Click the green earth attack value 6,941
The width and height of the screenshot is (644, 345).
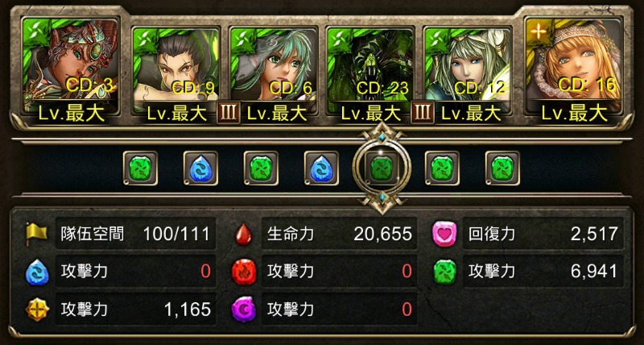pos(596,271)
